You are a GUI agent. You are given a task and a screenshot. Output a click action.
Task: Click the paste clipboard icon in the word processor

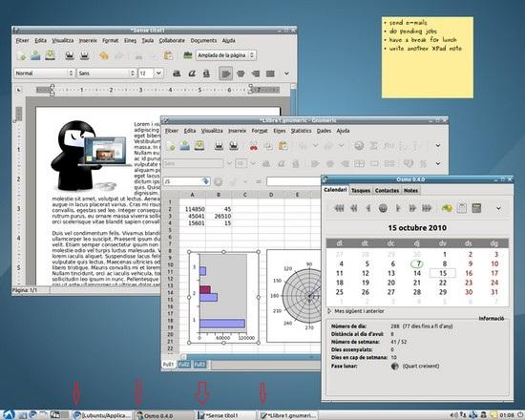[168, 55]
